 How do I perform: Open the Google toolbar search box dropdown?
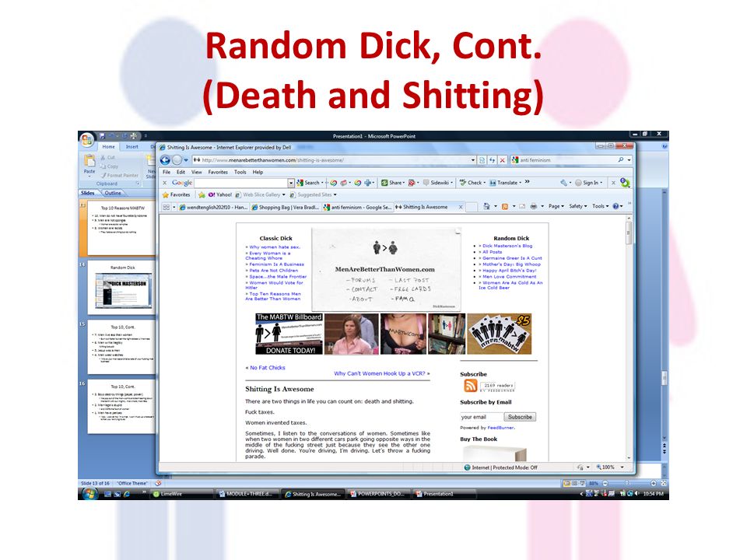(x=290, y=183)
